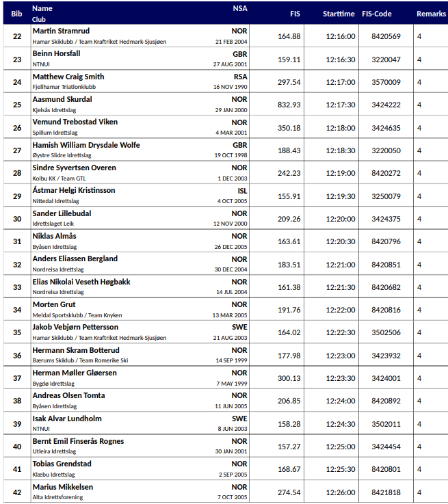Click the FIS column header
This screenshot has height=504, width=448.
295,14
